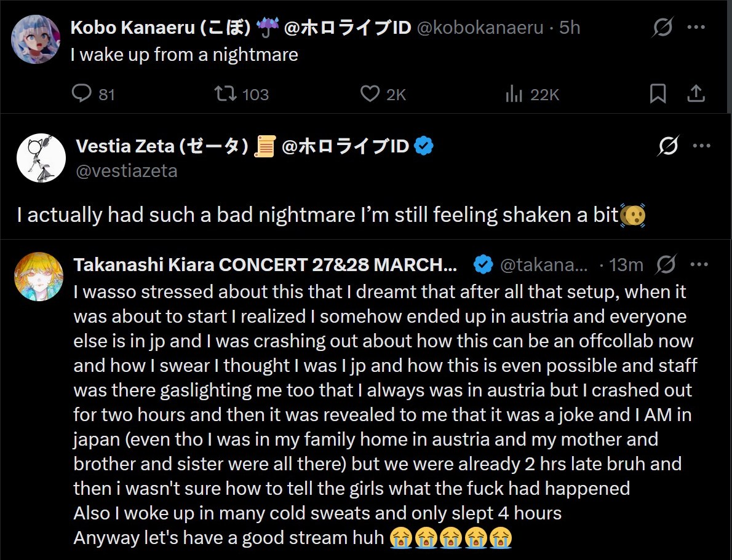Open more options on Takanashi Kiara's tweet
Viewport: 732px width, 560px height.
tap(699, 265)
